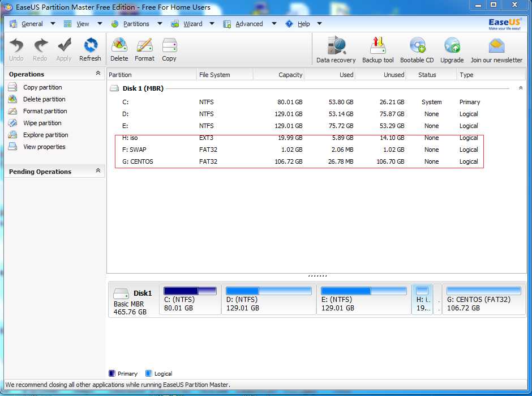Screen dimensions: 532x396
Task: Click the Explore partition link
Action: pos(45,135)
